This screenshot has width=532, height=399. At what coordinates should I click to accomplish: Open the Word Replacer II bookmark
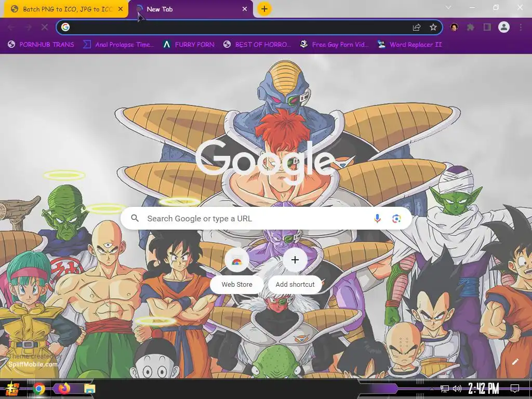coord(409,45)
